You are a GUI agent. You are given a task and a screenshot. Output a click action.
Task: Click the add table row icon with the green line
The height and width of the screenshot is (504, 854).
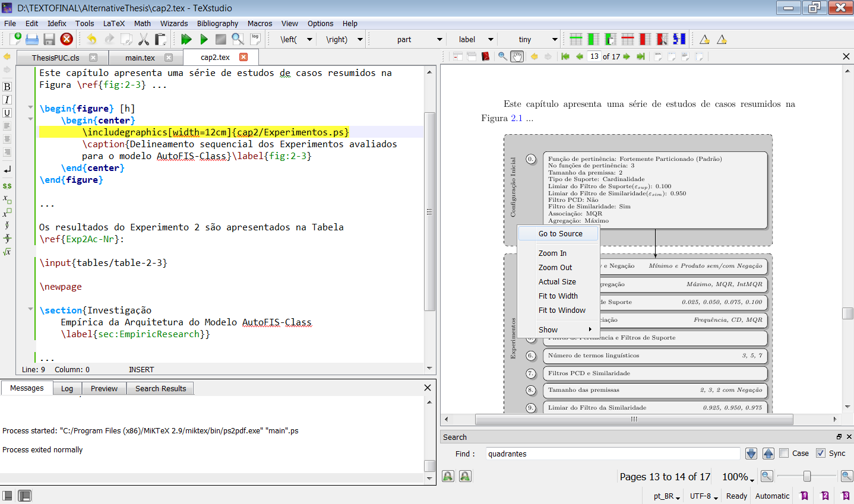575,39
